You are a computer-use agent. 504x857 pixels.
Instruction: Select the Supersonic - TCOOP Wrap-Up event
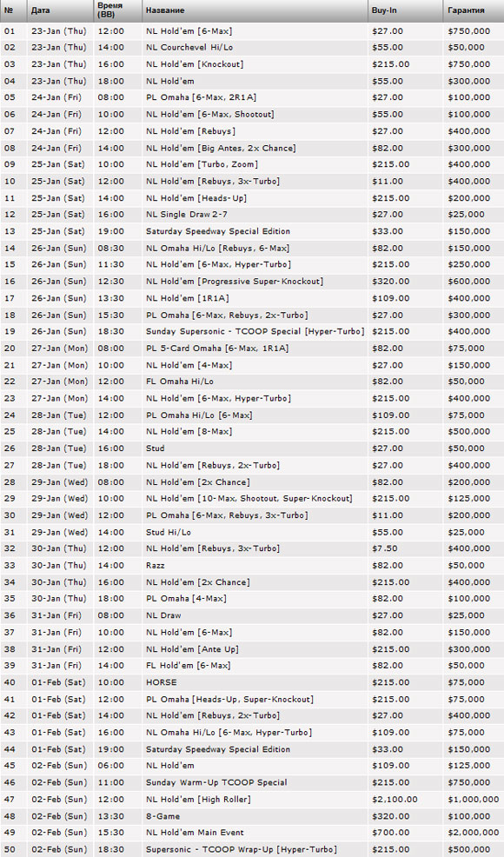click(241, 849)
